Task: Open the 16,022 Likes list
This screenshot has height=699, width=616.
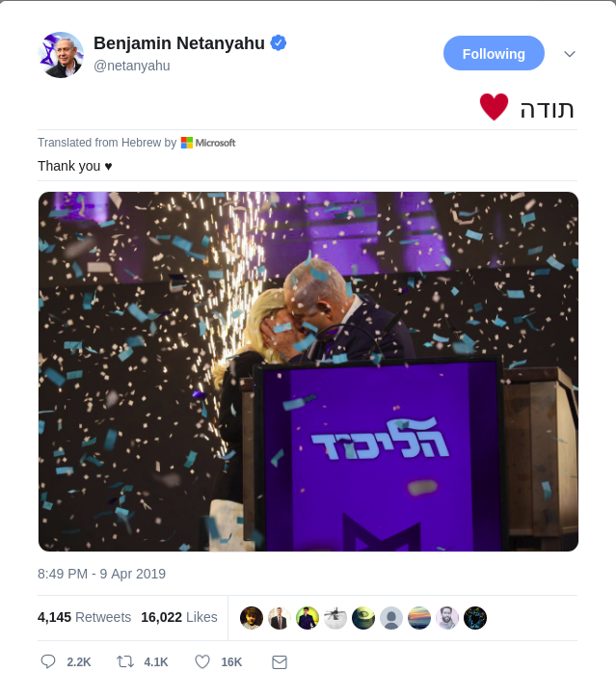Action: (179, 617)
